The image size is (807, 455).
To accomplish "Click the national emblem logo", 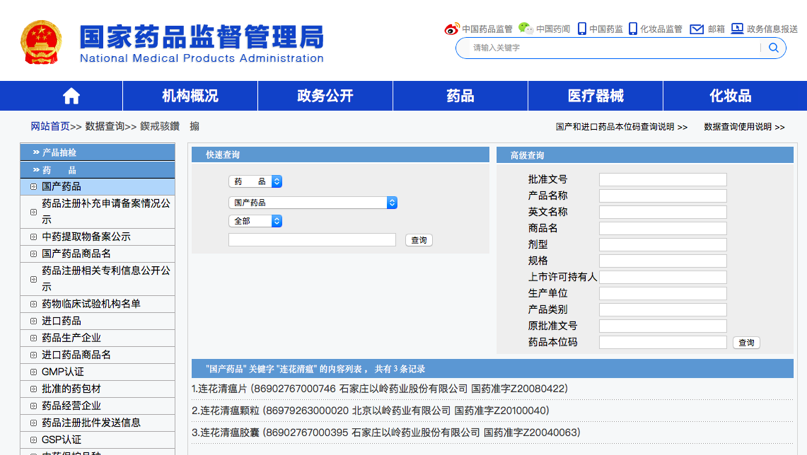I will [x=41, y=44].
